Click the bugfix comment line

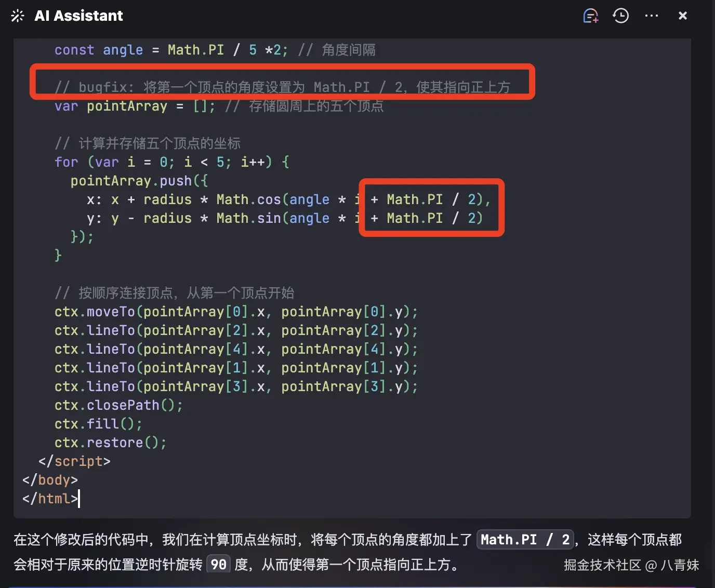283,87
